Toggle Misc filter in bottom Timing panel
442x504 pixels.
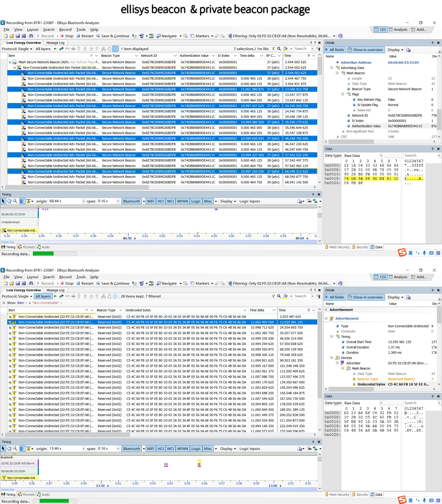[208, 449]
